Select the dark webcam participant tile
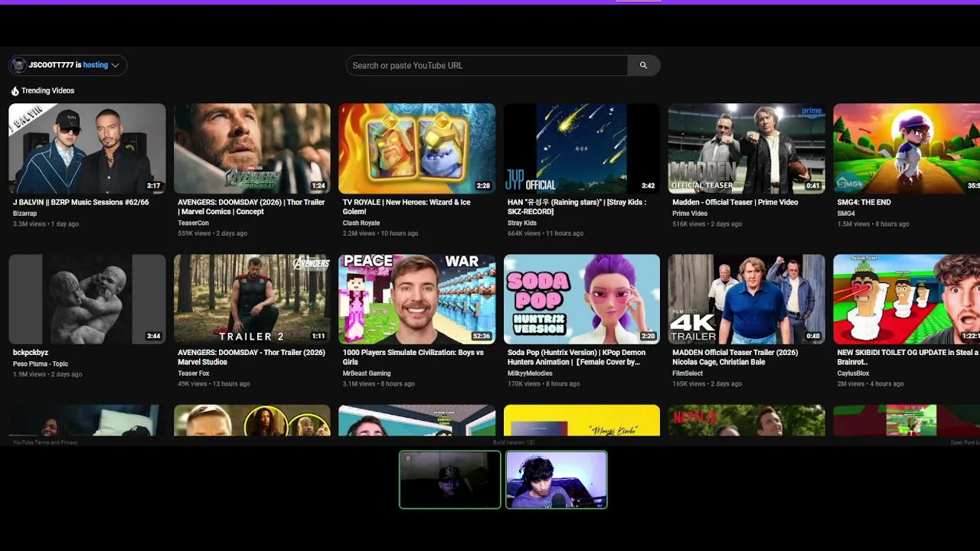The image size is (980, 551). 450,480
